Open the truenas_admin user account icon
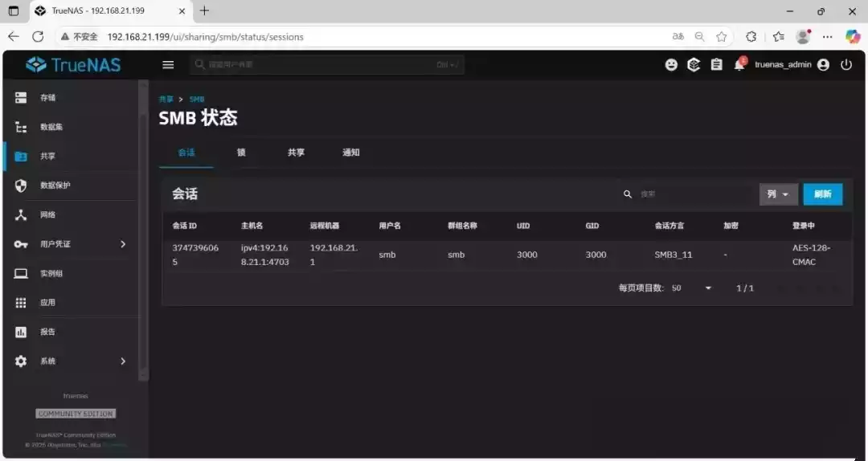The width and height of the screenshot is (868, 461). click(823, 65)
